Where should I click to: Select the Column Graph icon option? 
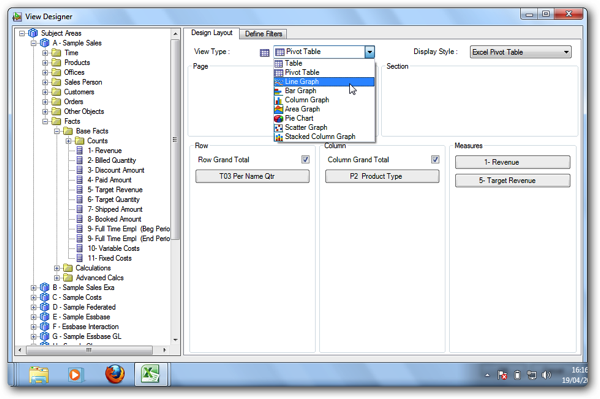pos(279,100)
